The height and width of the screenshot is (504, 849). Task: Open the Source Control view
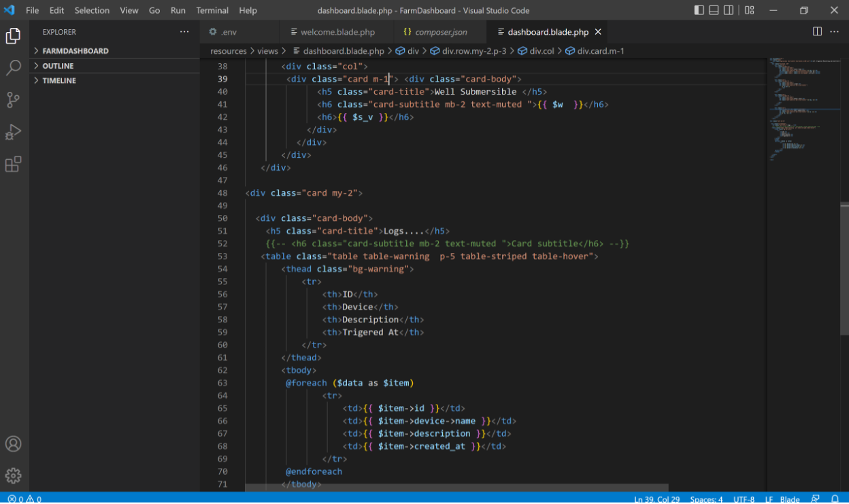pos(14,100)
